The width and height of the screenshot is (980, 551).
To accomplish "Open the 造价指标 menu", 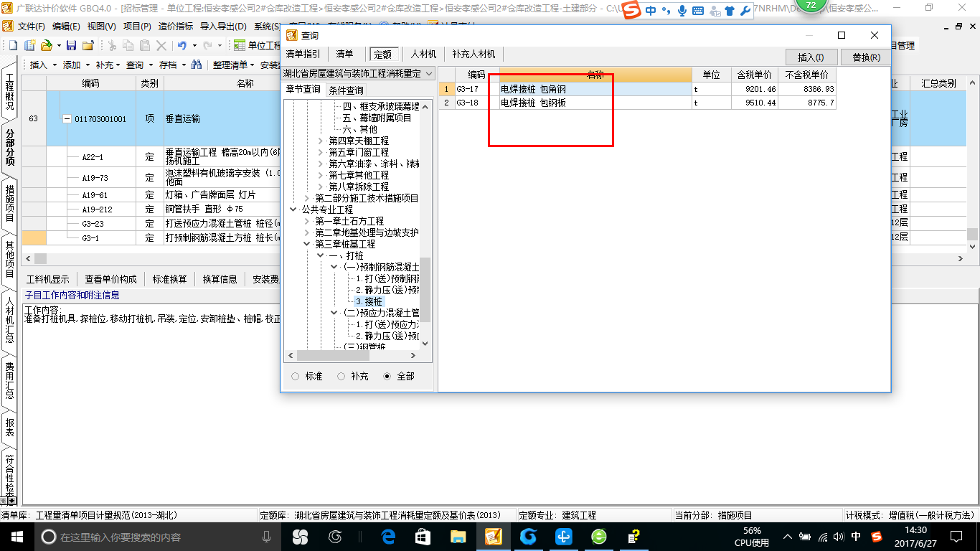I will [176, 27].
